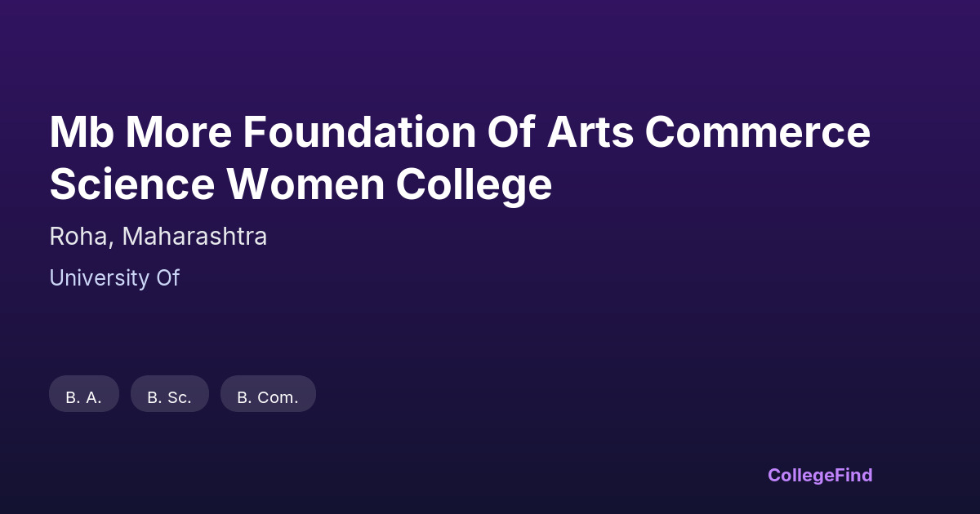
Task: Click the word College in the title
Action: click(474, 184)
